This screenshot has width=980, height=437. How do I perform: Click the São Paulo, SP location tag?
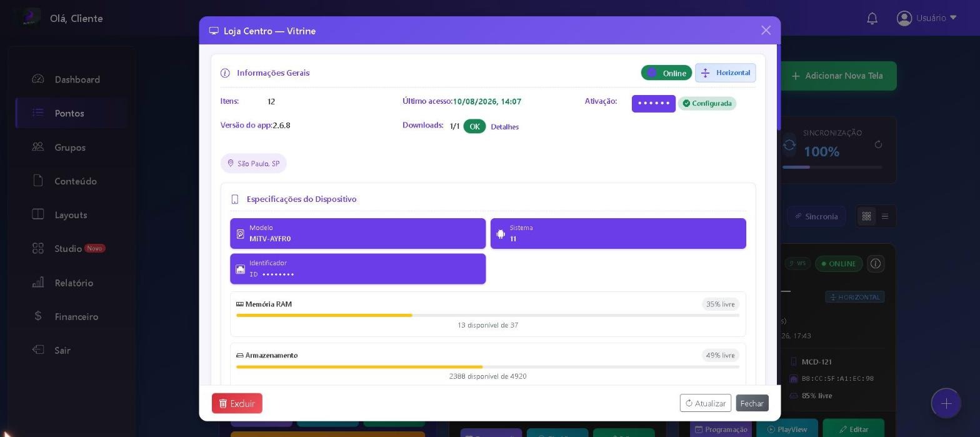tap(253, 163)
